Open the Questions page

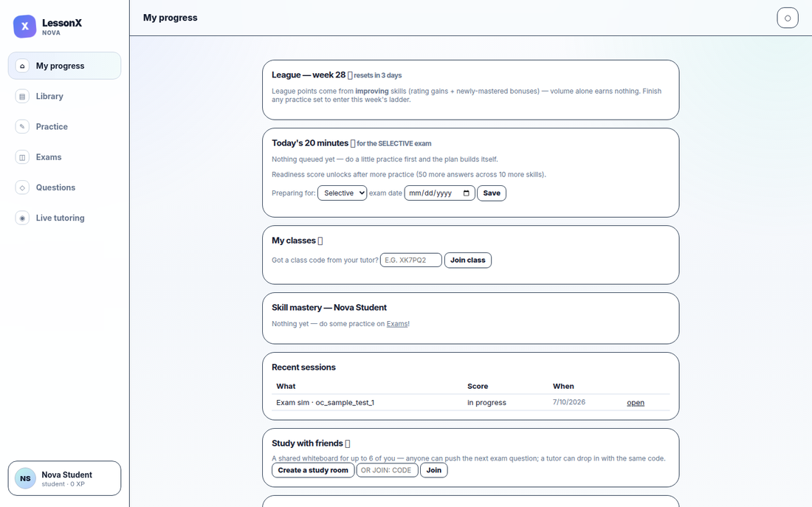point(64,187)
